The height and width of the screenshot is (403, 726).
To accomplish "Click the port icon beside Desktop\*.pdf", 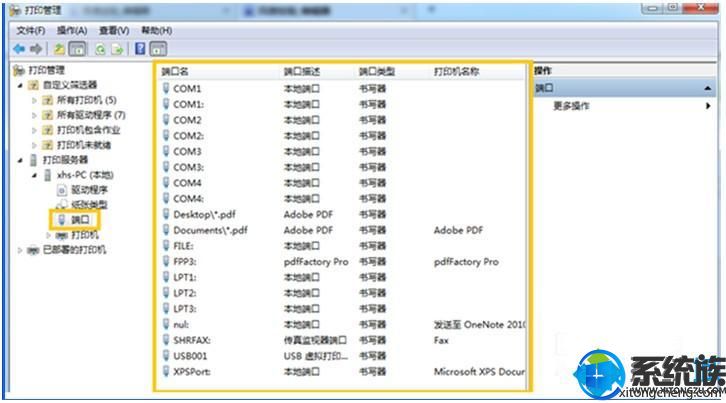I will 166,214.
